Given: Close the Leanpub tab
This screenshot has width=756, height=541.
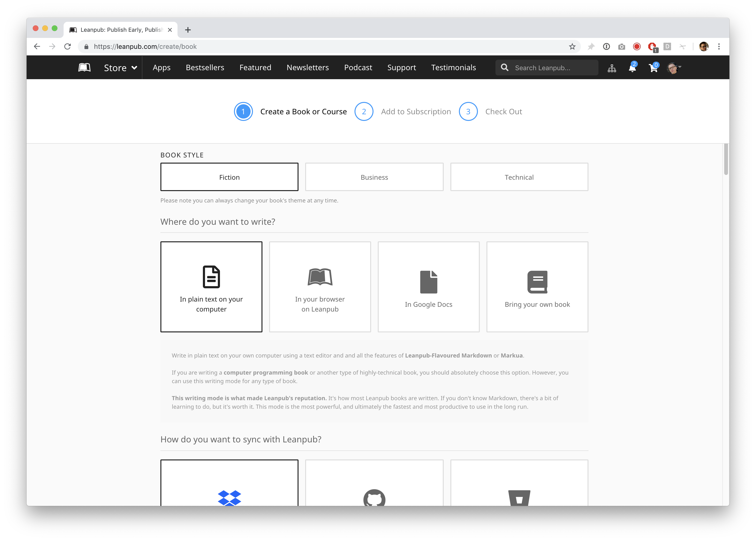Looking at the screenshot, I should (170, 30).
